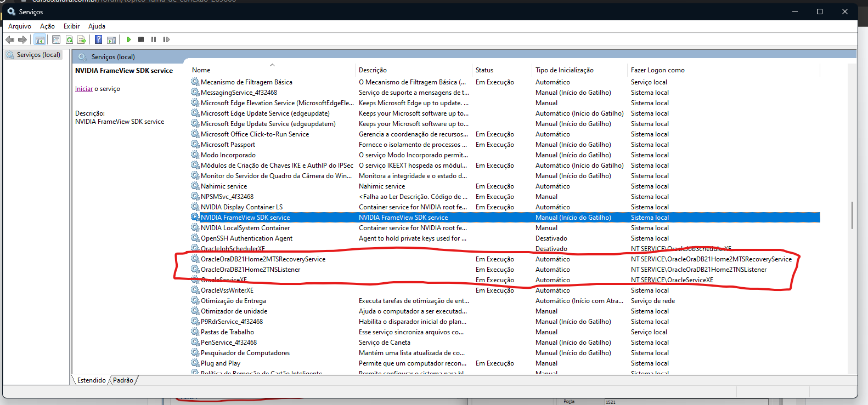Switch to the Estendido tab

91,380
